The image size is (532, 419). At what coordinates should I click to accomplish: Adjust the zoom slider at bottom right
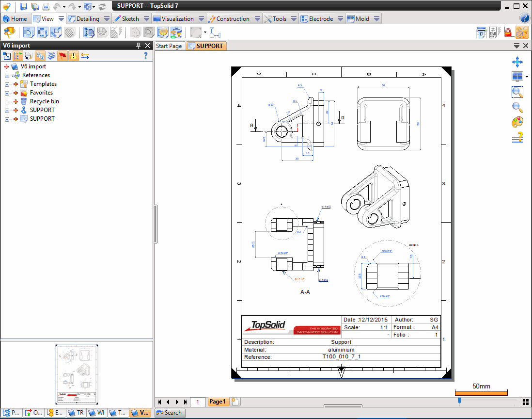[x=459, y=401]
